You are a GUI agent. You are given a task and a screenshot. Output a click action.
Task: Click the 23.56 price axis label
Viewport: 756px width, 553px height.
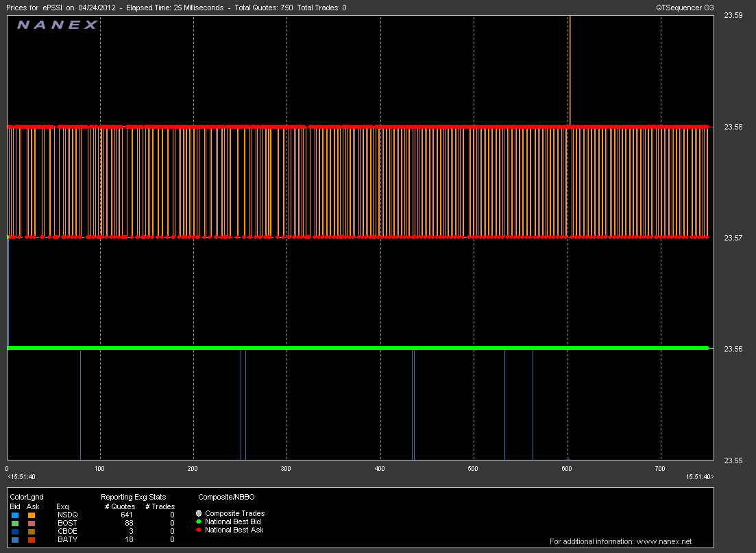tap(733, 349)
